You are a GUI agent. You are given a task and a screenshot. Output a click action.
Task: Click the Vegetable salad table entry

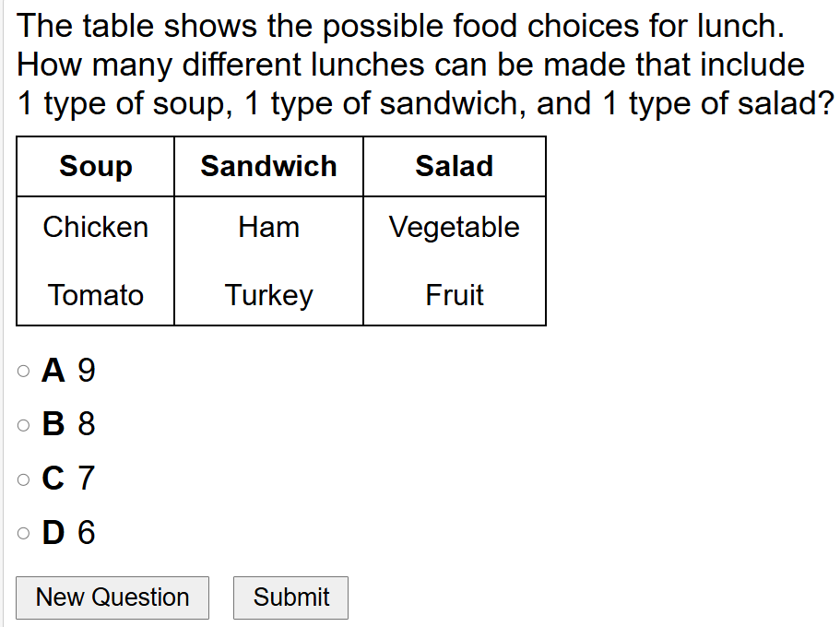click(454, 227)
